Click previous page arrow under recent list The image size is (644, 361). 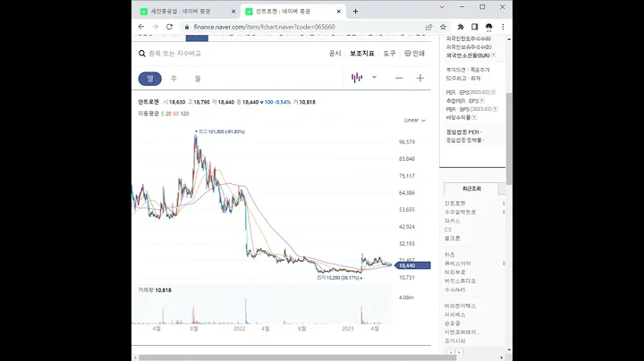(451, 352)
